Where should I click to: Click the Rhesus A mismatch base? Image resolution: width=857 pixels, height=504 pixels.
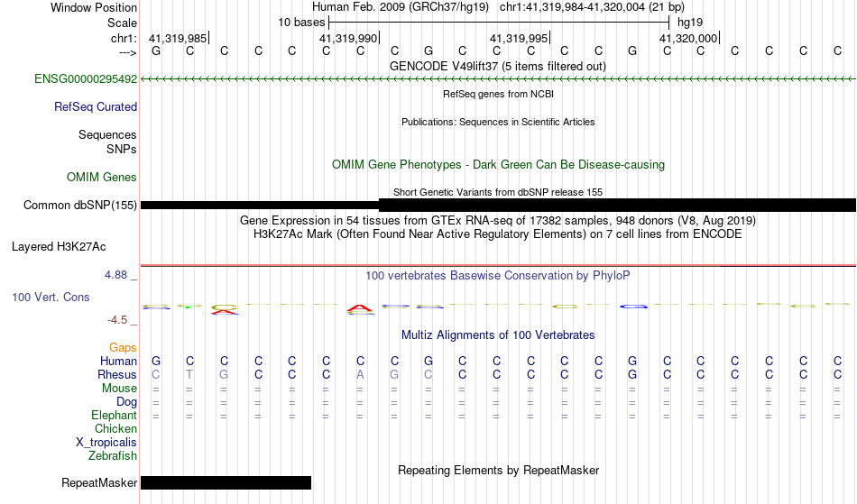[360, 375]
